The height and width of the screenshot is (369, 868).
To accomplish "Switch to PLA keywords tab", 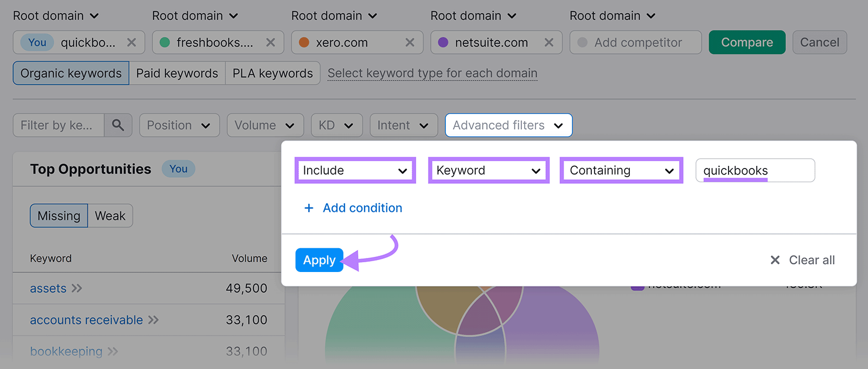I will point(272,73).
